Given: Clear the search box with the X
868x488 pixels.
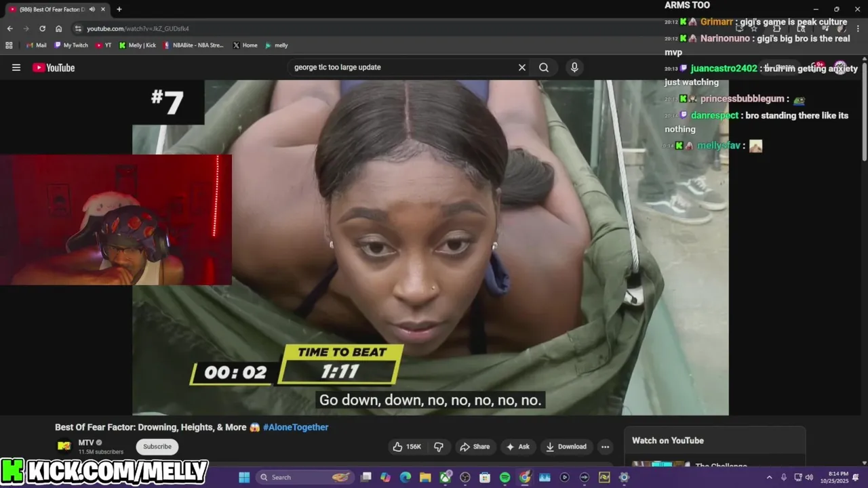Looking at the screenshot, I should click(522, 67).
